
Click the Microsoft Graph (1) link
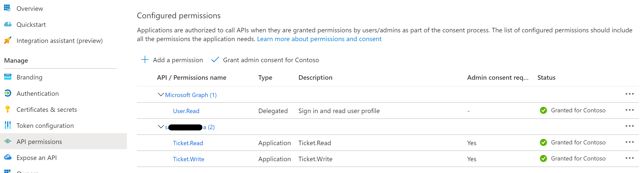pyautogui.click(x=191, y=95)
